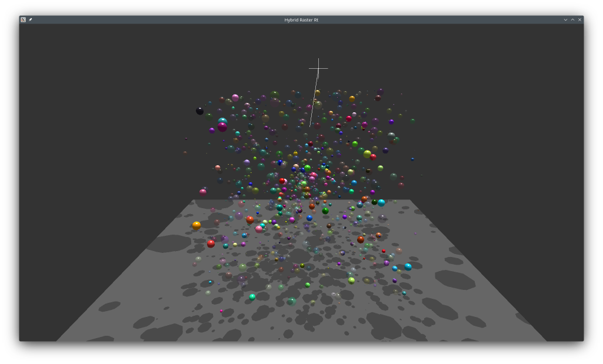This screenshot has width=603, height=364.
Task: Select the orange sphere at the floor's left side
Action: pyautogui.click(x=196, y=225)
